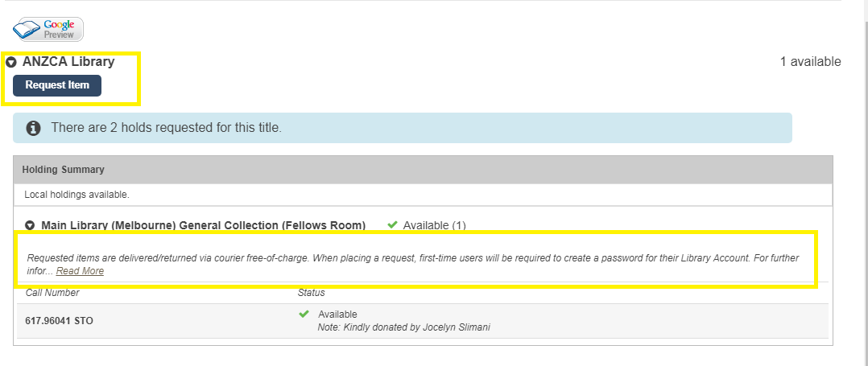Open the Google Preview button

[x=48, y=30]
